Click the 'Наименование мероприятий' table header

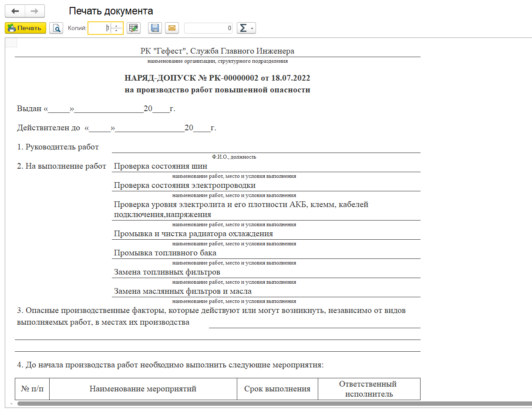click(143, 389)
